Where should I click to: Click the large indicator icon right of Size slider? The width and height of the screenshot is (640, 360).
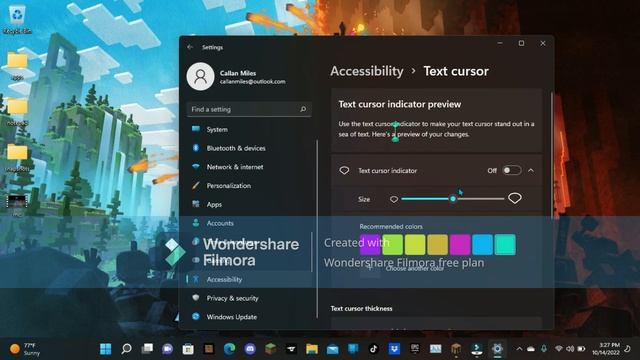pos(515,198)
